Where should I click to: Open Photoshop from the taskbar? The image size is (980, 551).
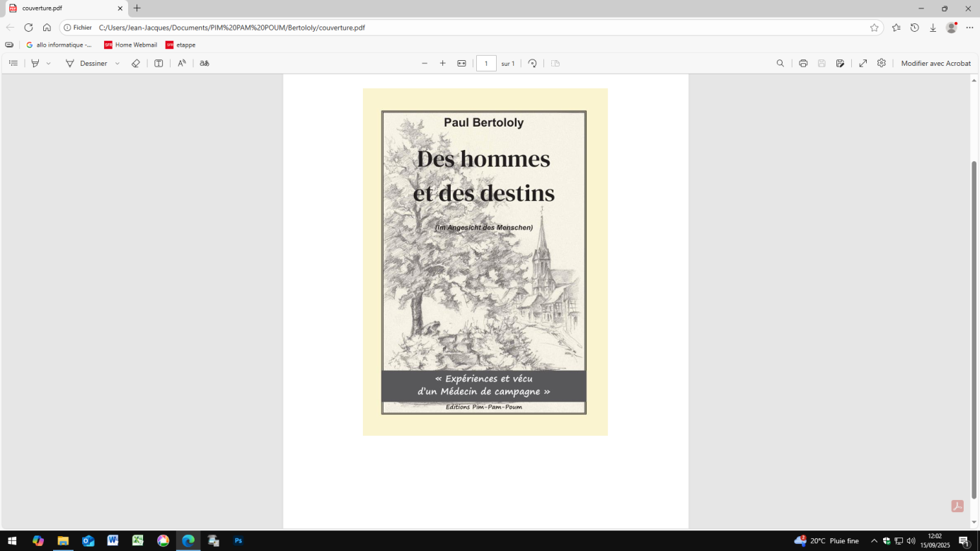point(238,540)
